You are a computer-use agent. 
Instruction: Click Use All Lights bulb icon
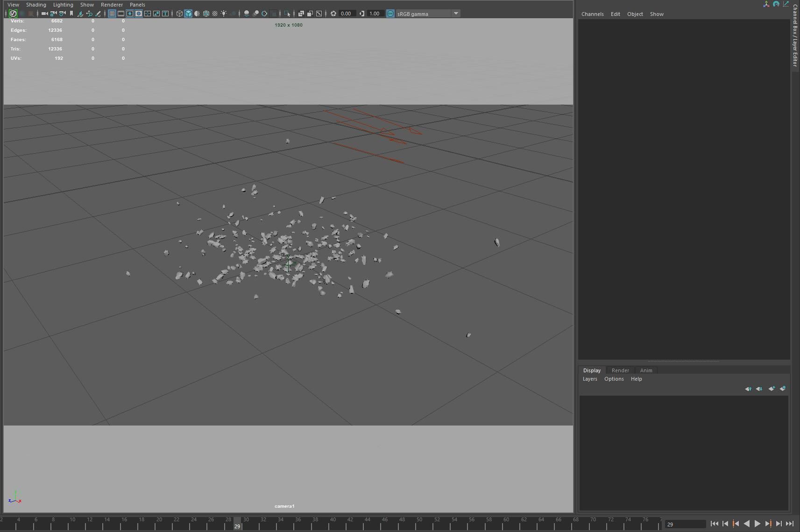224,14
